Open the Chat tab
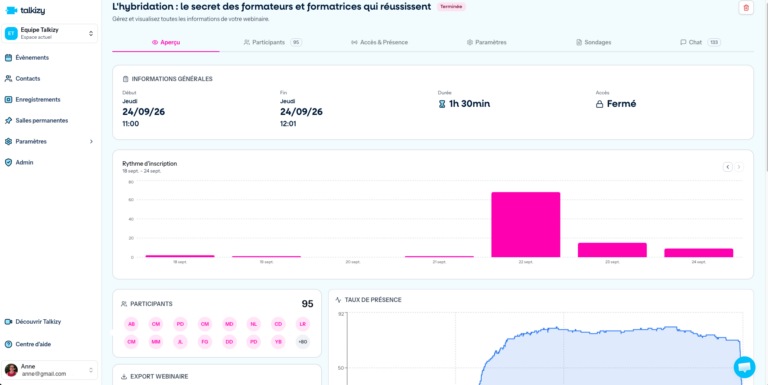This screenshot has height=385, width=768. [700, 43]
